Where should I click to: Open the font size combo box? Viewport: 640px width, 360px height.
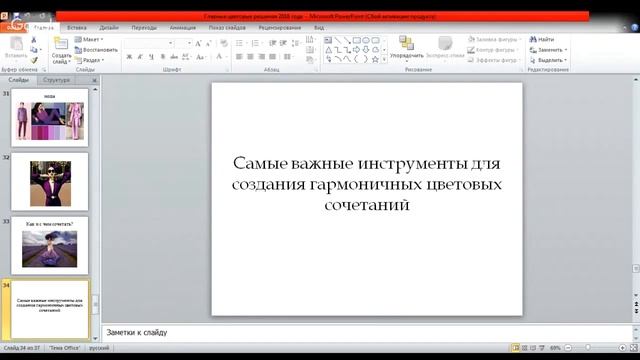184,43
